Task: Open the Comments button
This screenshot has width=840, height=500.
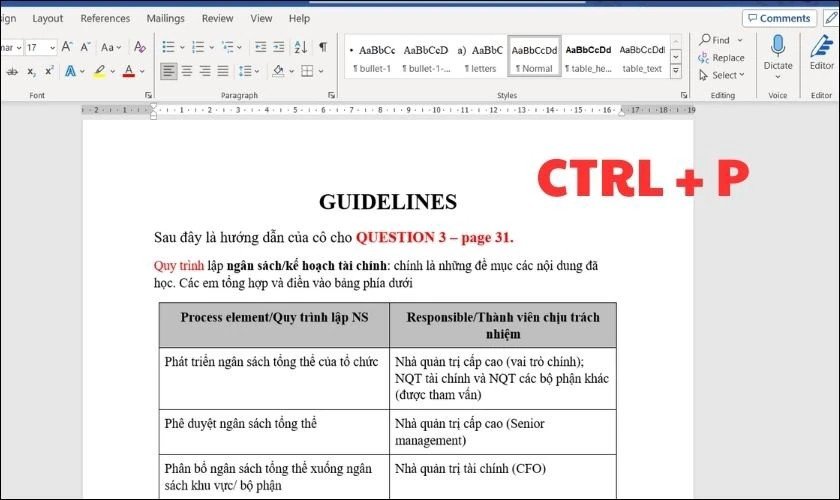Action: pos(779,18)
